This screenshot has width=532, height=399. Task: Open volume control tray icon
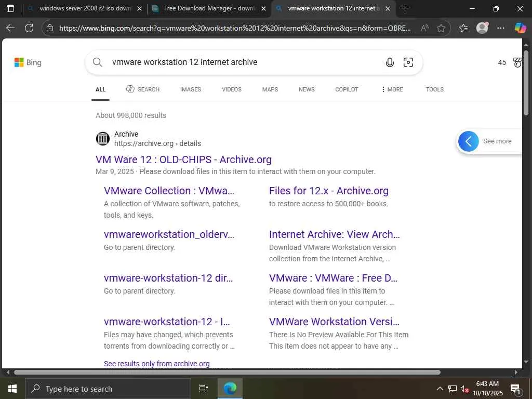(x=464, y=389)
